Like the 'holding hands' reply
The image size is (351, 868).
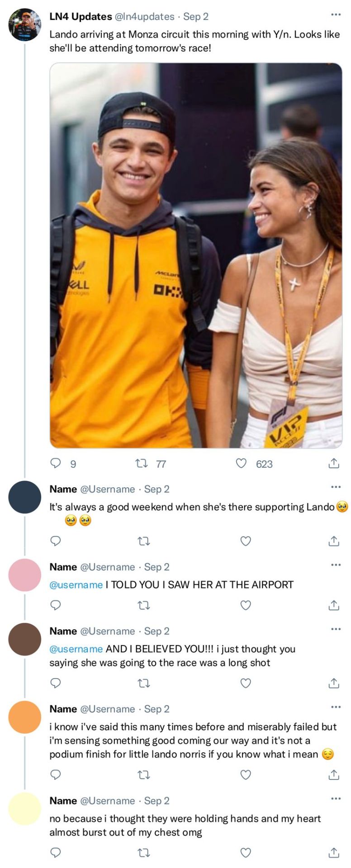coord(245,852)
